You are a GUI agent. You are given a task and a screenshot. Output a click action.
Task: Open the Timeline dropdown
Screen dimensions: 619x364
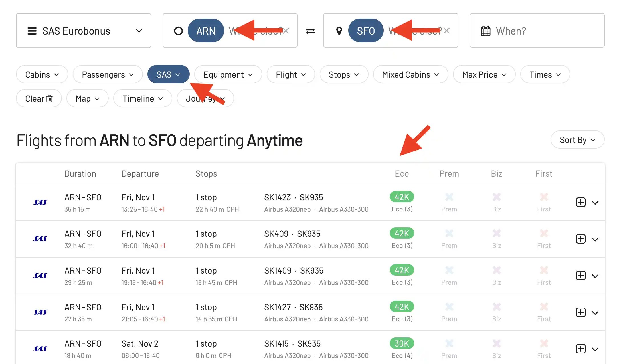point(143,98)
